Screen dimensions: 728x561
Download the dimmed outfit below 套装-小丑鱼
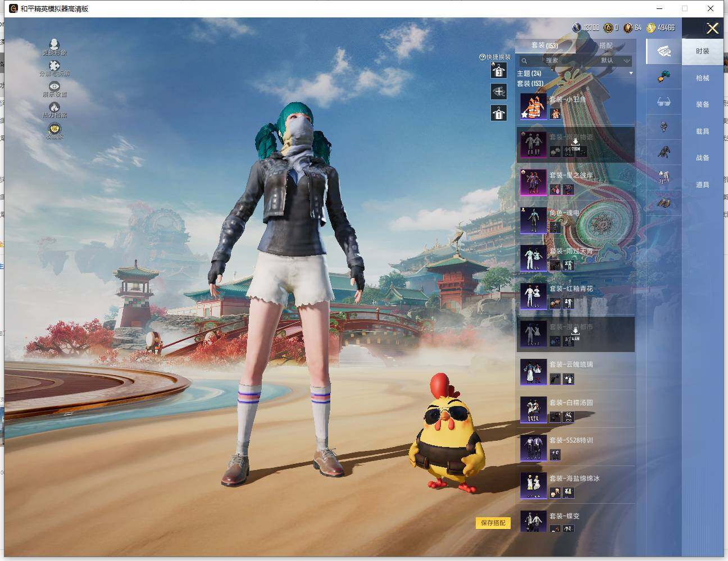[576, 144]
